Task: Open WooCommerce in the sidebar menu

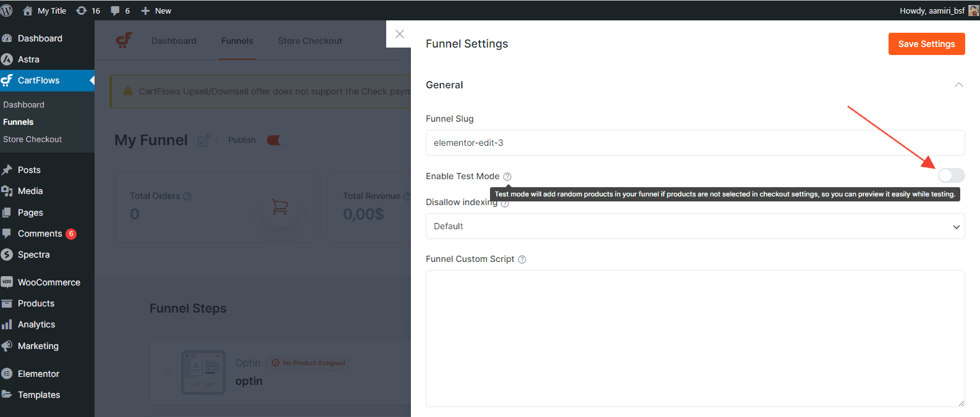Action: pos(49,282)
